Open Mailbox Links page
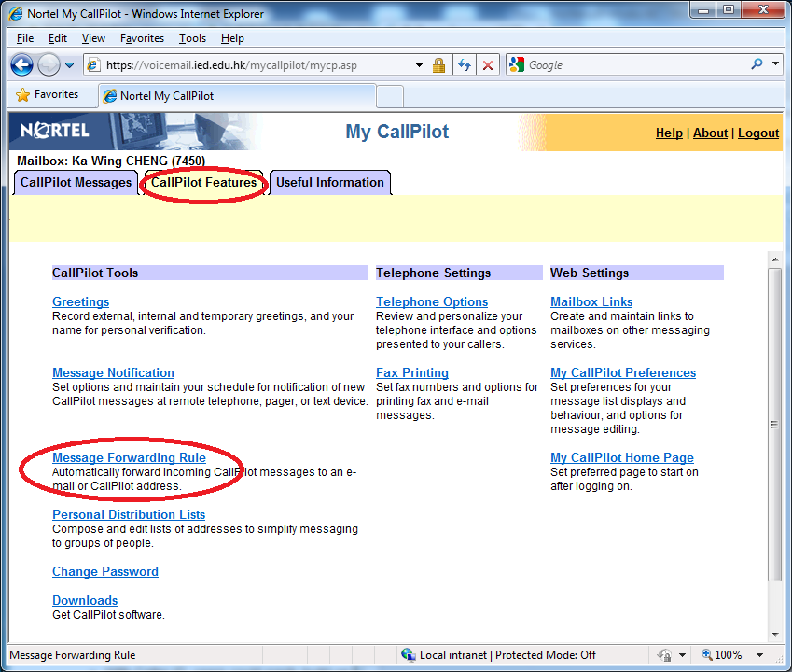This screenshot has width=792, height=672. coord(591,301)
